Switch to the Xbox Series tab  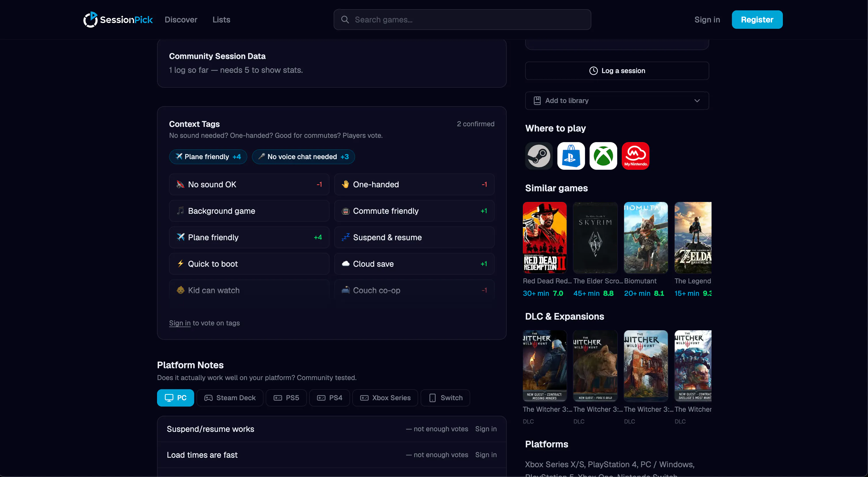[385, 398]
